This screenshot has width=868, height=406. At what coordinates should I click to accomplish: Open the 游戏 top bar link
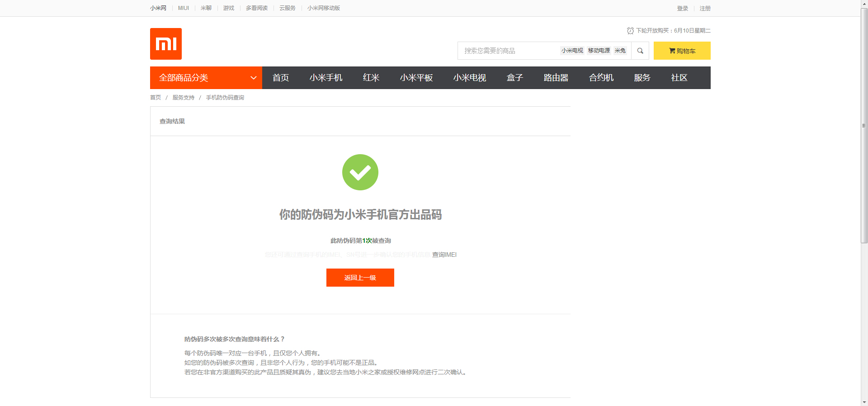point(229,8)
